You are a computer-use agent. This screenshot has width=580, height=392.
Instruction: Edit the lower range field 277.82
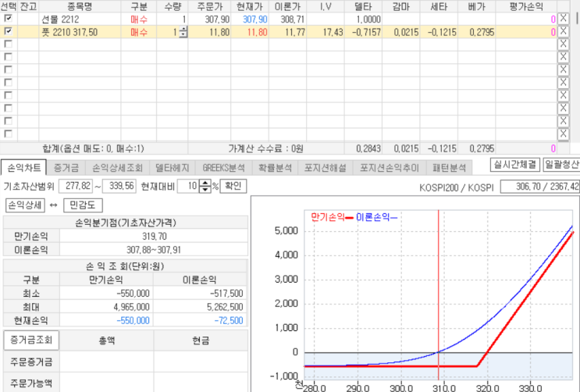76,186
